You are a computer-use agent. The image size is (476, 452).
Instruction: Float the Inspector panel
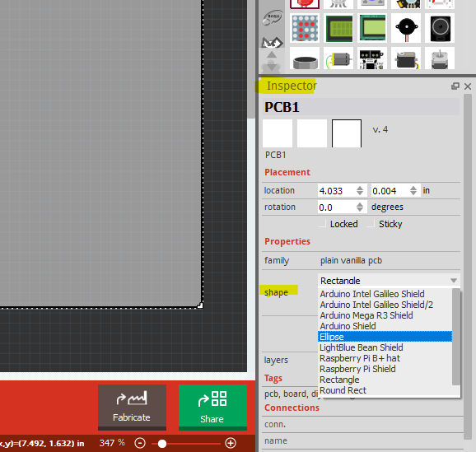pos(455,86)
